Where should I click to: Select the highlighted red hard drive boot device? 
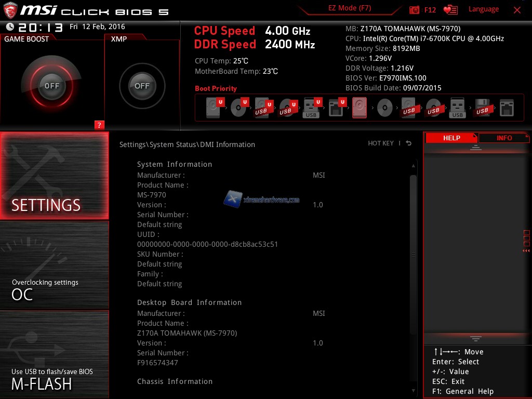click(x=359, y=108)
